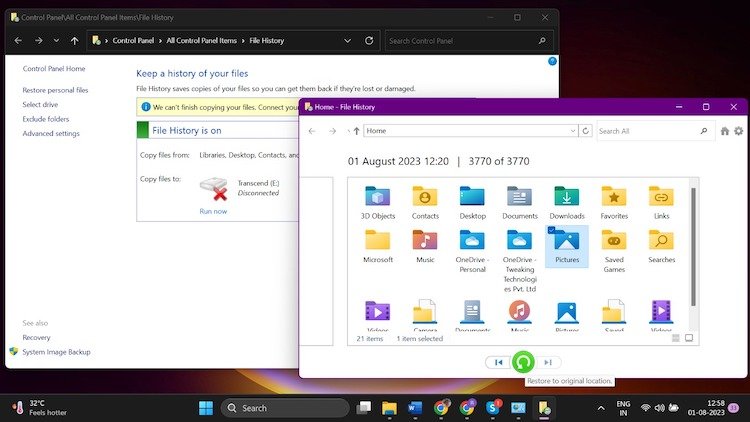This screenshot has width=750, height=422.
Task: Switch to details view in File History
Action: click(675, 338)
